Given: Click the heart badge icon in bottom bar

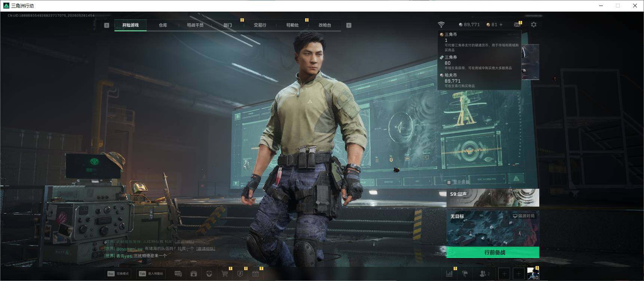Looking at the screenshot, I should click(x=209, y=274).
